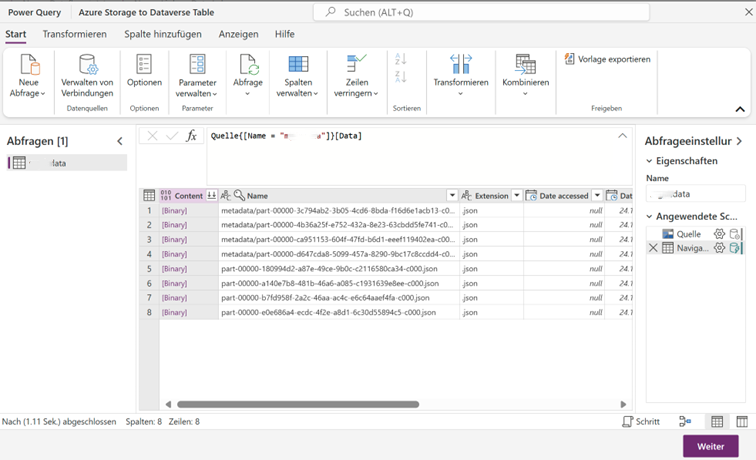Open the Neue Abfrage menu
This screenshot has height=460, width=756.
click(x=29, y=75)
